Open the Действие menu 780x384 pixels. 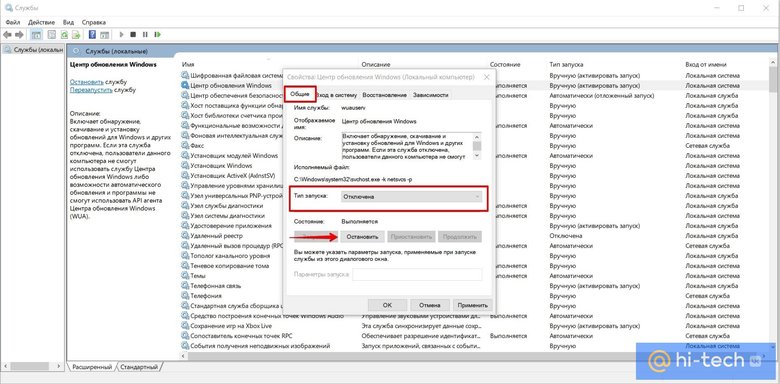(41, 22)
